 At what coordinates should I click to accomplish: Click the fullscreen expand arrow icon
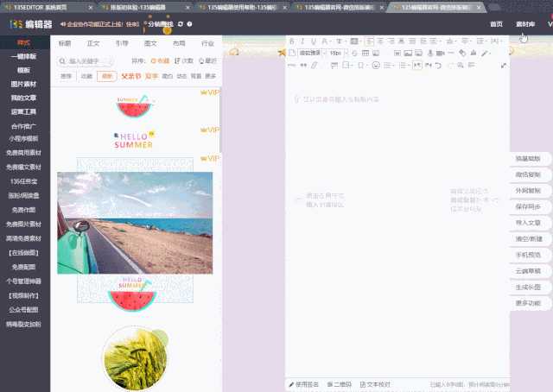tap(503, 66)
